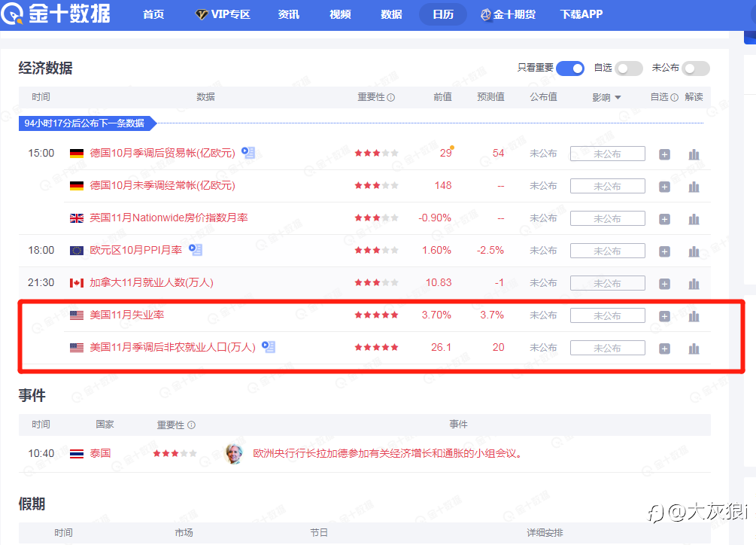Click the 21:30 time cell
This screenshot has height=545, width=756.
click(41, 282)
